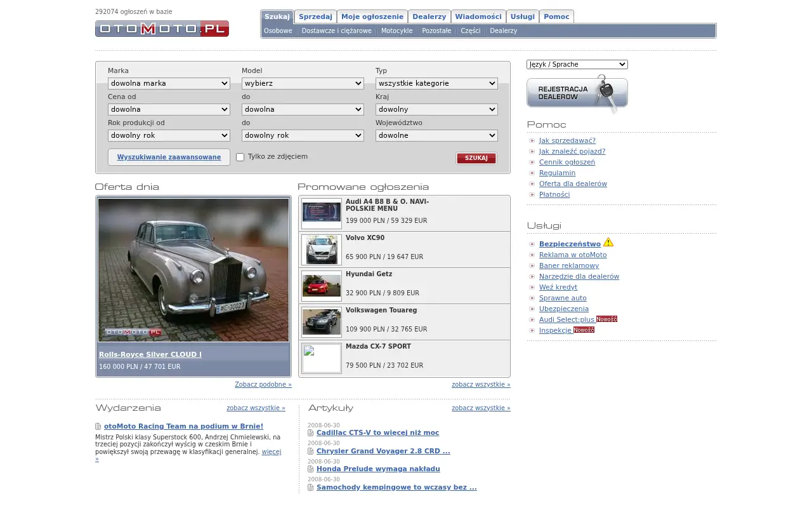The image size is (812, 508).
Task: Open the 'Moje ogłoszenie' tab
Action: click(x=372, y=17)
